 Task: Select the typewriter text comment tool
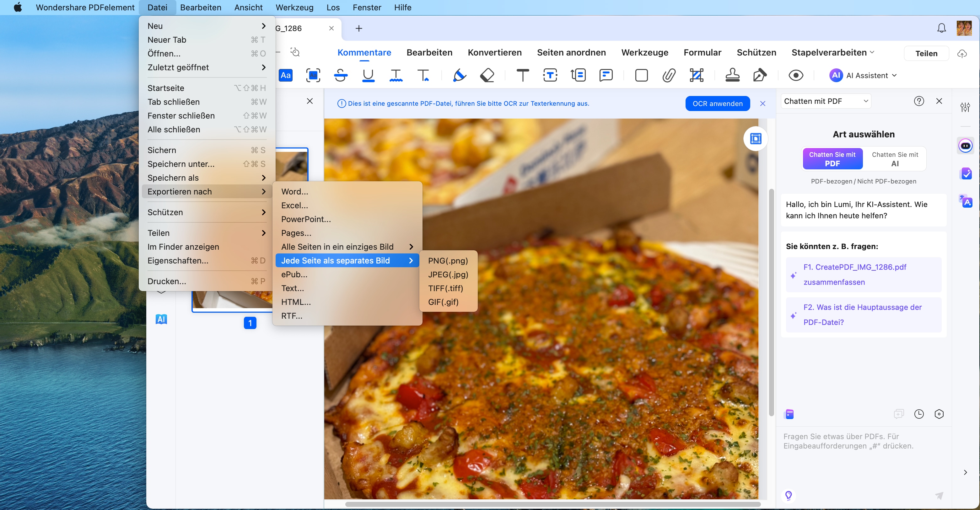(x=523, y=75)
